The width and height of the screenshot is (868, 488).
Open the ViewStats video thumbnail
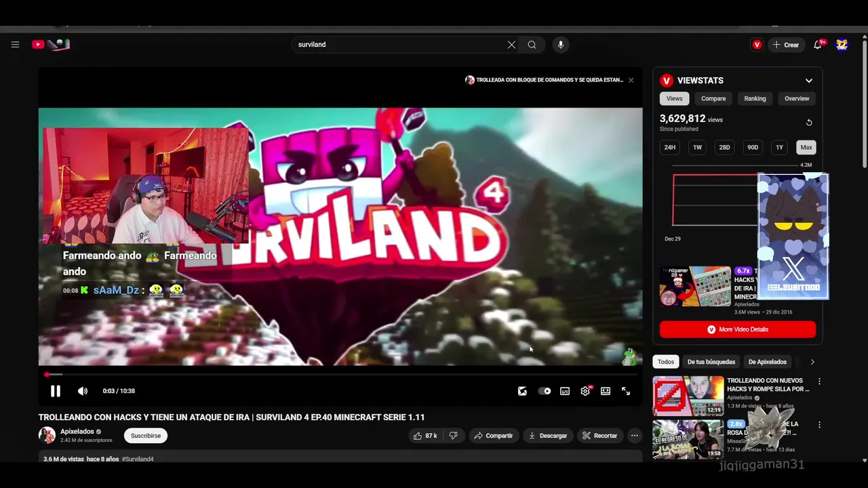tap(695, 287)
